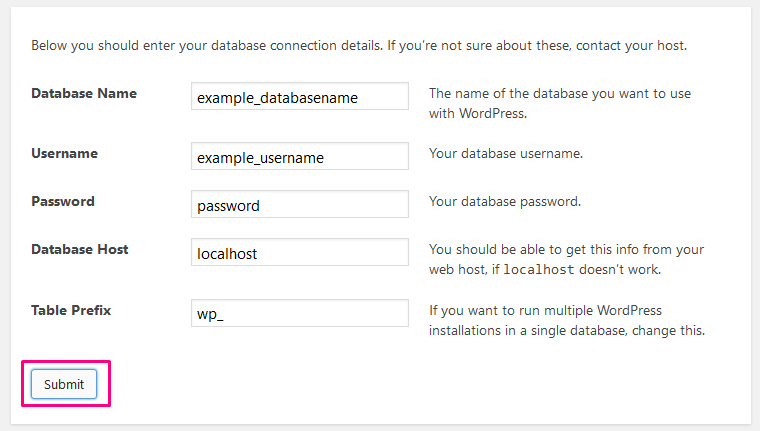The width and height of the screenshot is (760, 431).
Task: Select the Username field containing example_username
Action: 300,156
